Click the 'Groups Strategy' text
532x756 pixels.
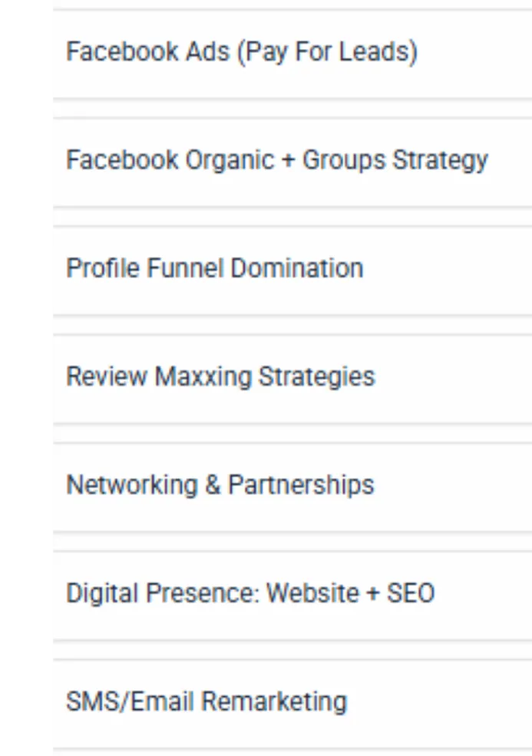coord(395,161)
